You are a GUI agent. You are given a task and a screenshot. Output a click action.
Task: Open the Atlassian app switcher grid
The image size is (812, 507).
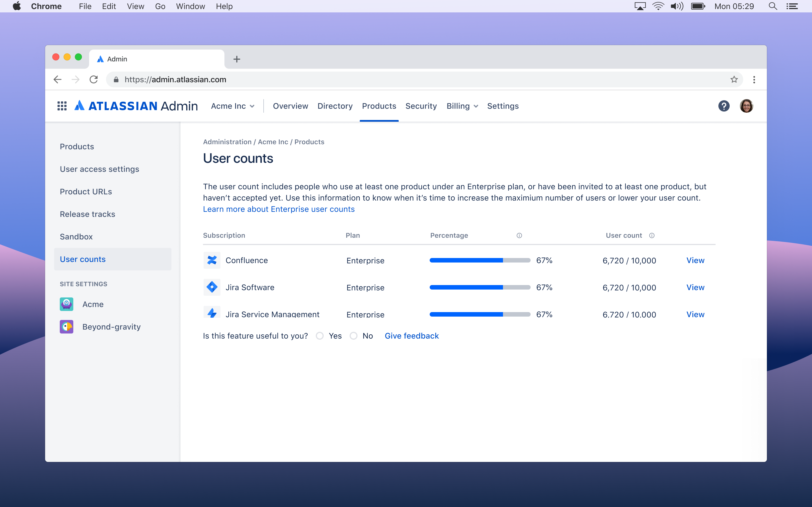pos(62,106)
